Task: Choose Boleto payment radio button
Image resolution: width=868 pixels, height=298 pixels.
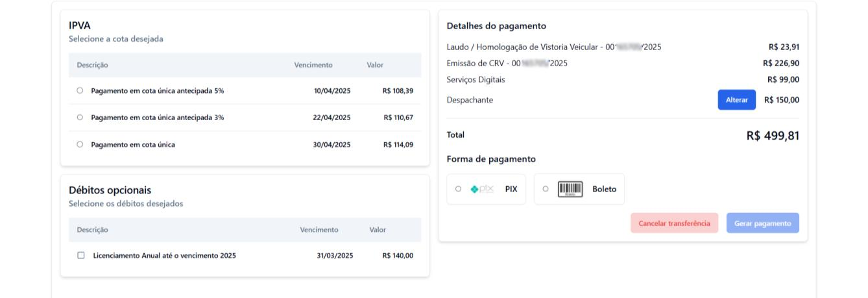Action: coord(545,189)
